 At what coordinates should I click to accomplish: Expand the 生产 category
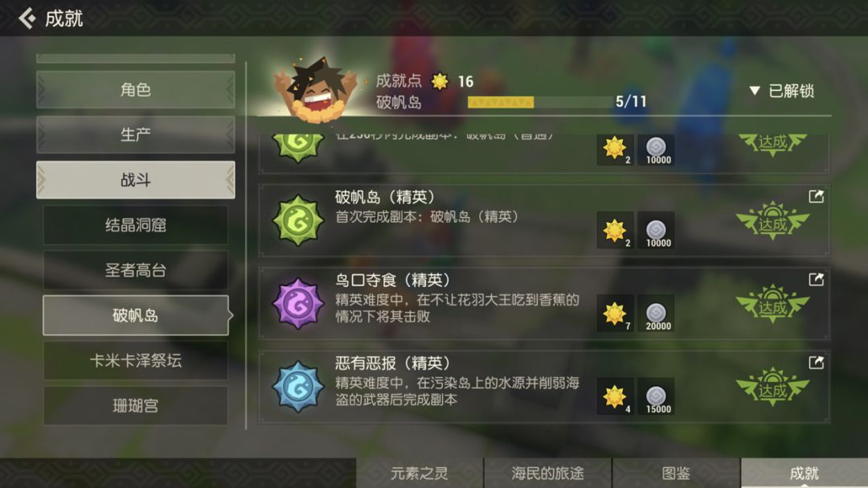point(136,134)
